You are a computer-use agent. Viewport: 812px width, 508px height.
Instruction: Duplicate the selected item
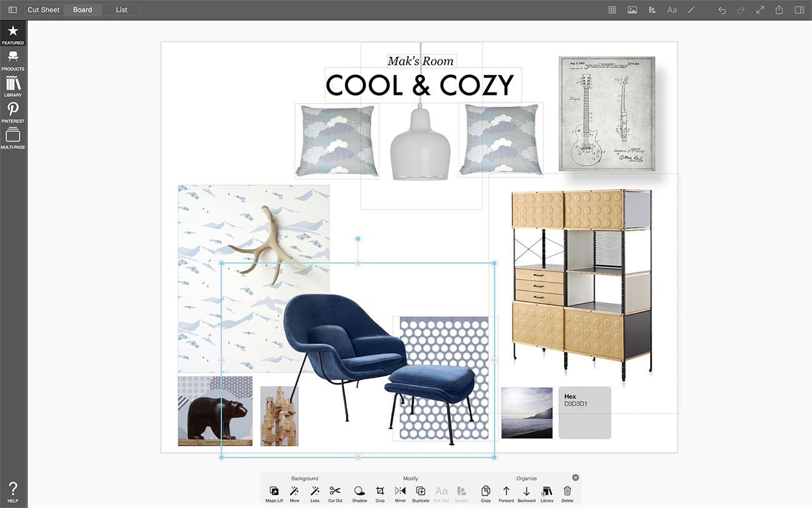point(420,492)
